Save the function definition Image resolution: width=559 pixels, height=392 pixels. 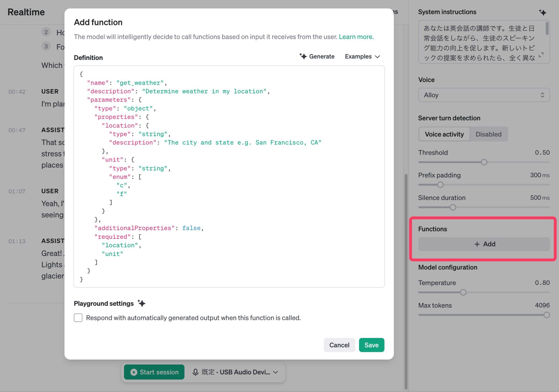(x=371, y=345)
